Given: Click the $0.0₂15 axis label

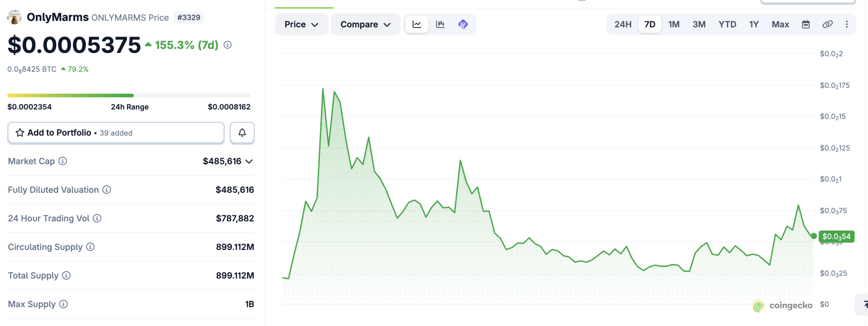Looking at the screenshot, I should pyautogui.click(x=833, y=117).
